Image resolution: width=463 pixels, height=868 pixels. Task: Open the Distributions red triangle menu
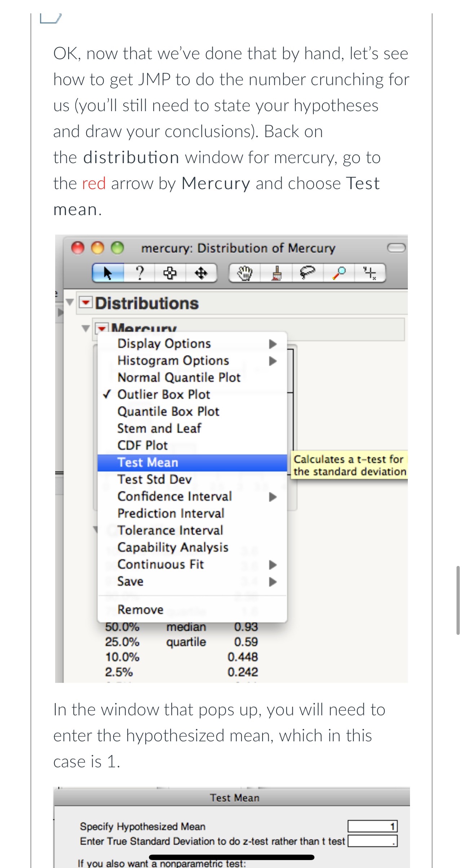point(86,302)
